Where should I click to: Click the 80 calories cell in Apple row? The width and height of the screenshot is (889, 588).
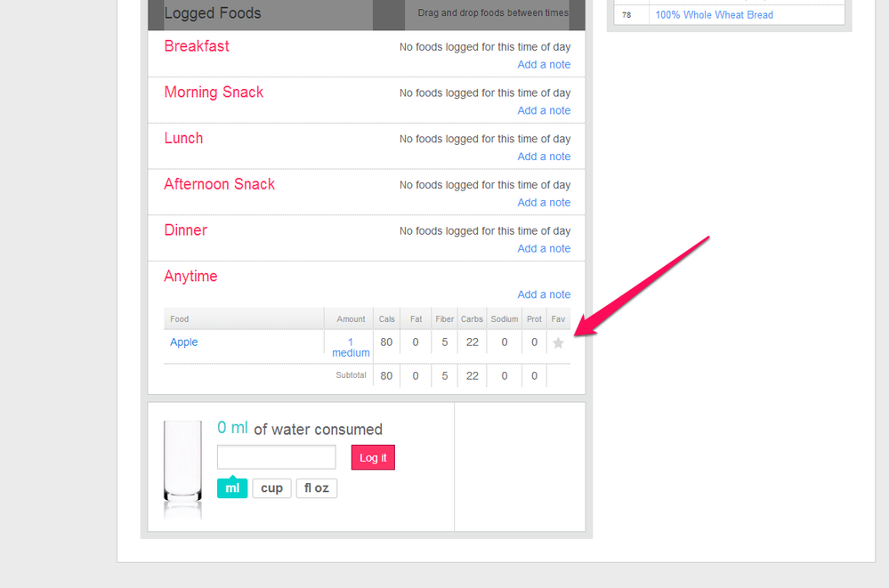tap(386, 342)
